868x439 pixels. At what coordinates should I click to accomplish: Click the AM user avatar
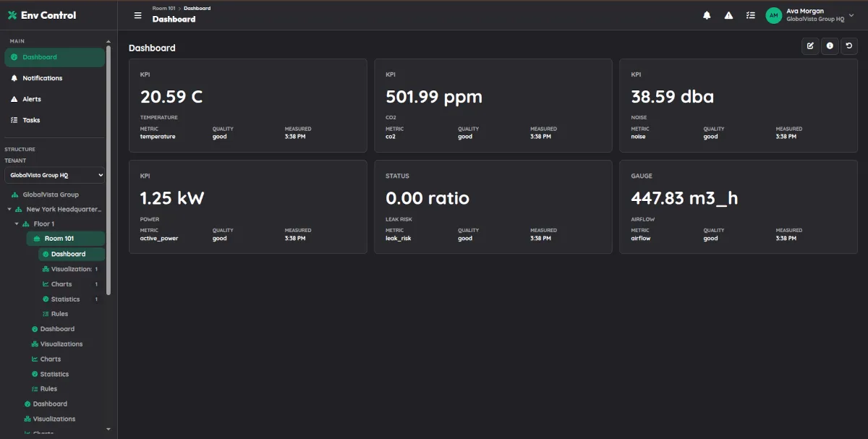pos(774,15)
